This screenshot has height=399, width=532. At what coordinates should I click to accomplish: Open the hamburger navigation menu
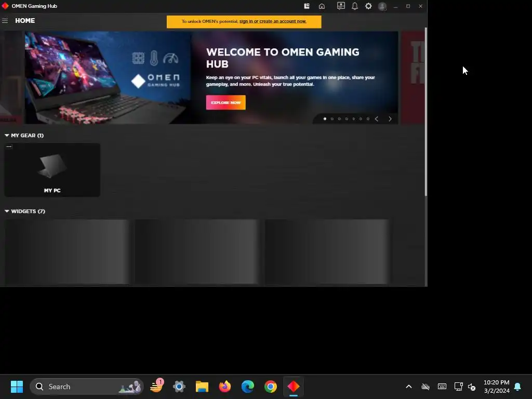click(x=5, y=21)
